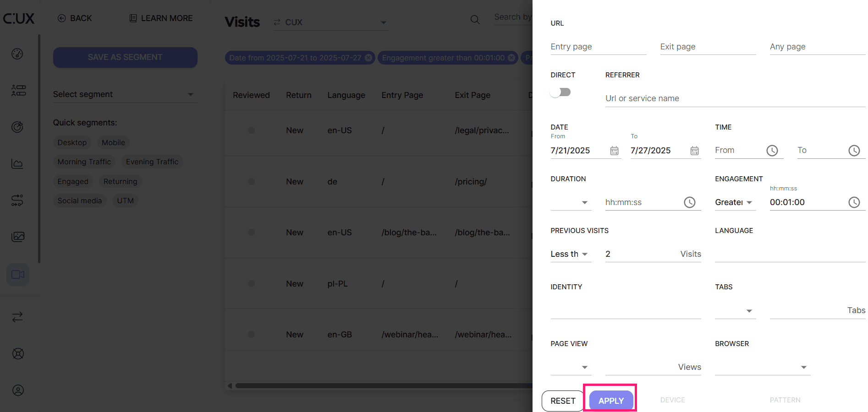Click the Language filter field
868x412 pixels.
point(790,254)
